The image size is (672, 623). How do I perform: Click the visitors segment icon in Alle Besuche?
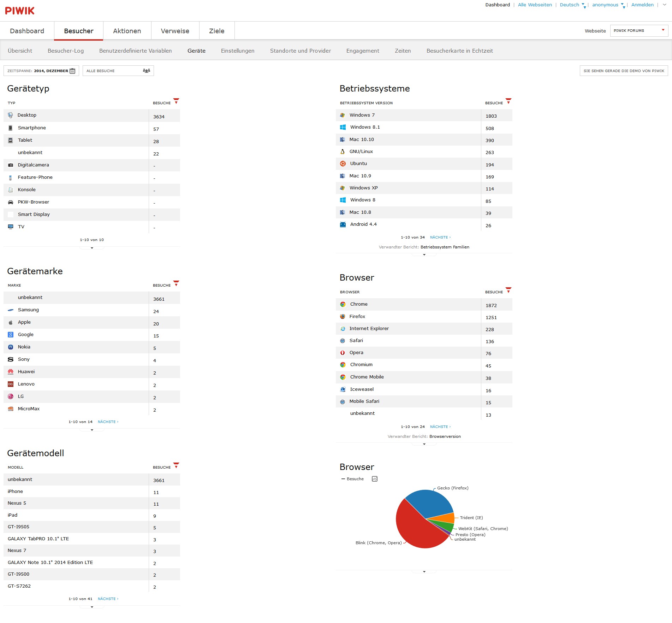coord(147,71)
